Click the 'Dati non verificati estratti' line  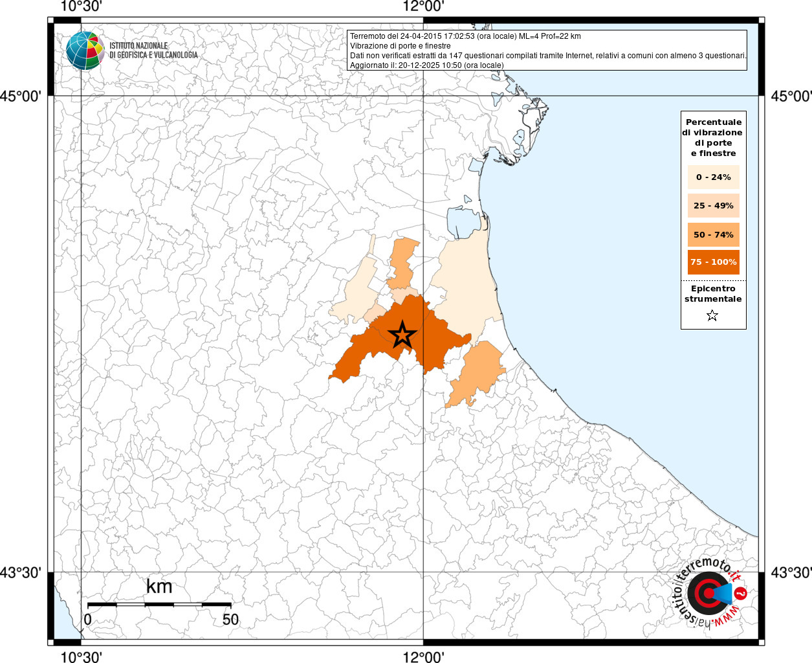(x=548, y=56)
